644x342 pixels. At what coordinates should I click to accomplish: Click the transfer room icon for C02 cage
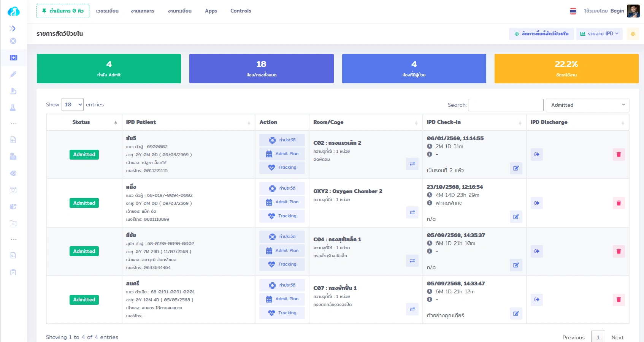pos(412,164)
